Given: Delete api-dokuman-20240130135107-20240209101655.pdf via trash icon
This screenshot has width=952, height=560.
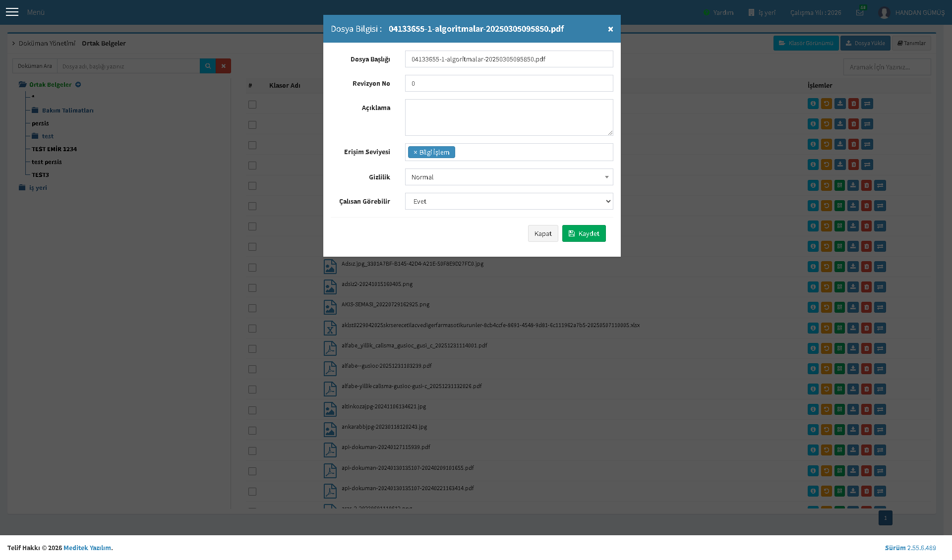Looking at the screenshot, I should 866,471.
